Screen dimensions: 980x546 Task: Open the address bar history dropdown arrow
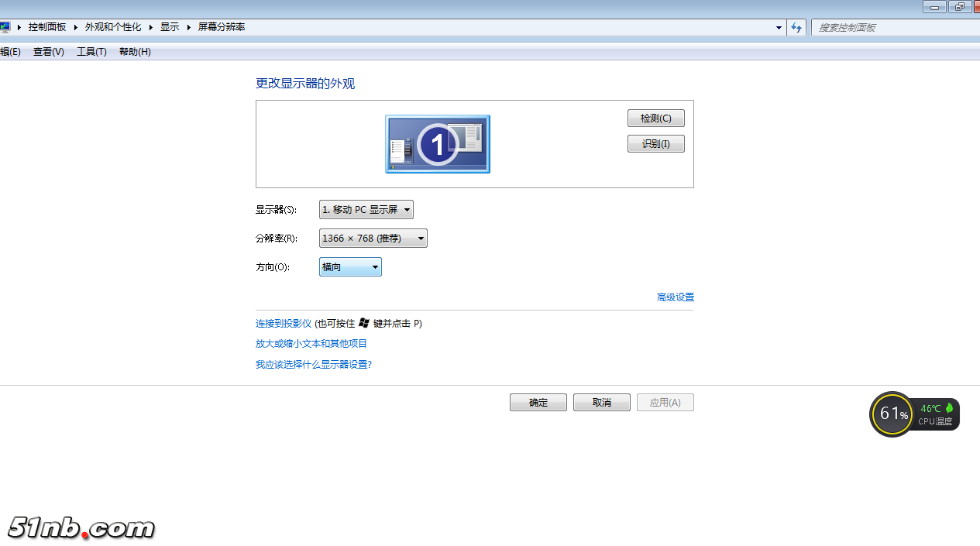pyautogui.click(x=779, y=28)
